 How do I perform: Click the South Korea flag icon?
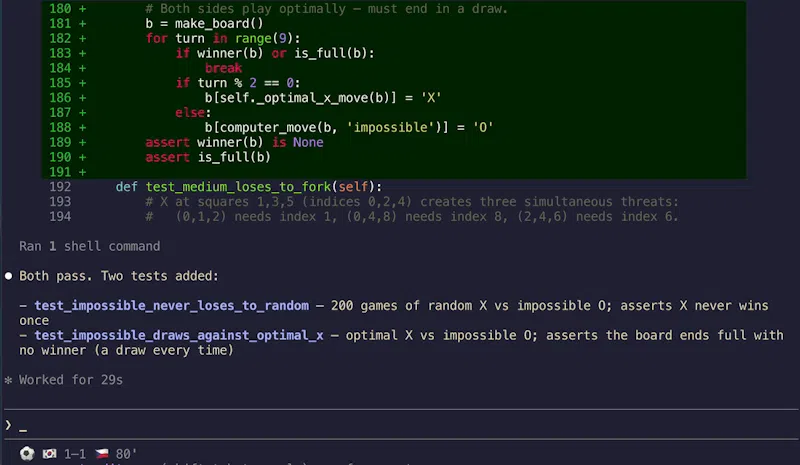click(49, 453)
